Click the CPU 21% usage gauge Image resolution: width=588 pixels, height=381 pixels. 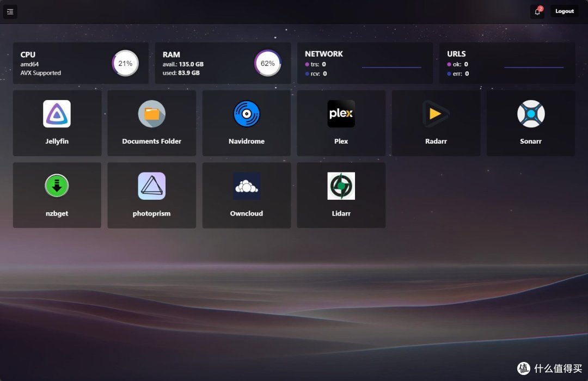point(125,64)
